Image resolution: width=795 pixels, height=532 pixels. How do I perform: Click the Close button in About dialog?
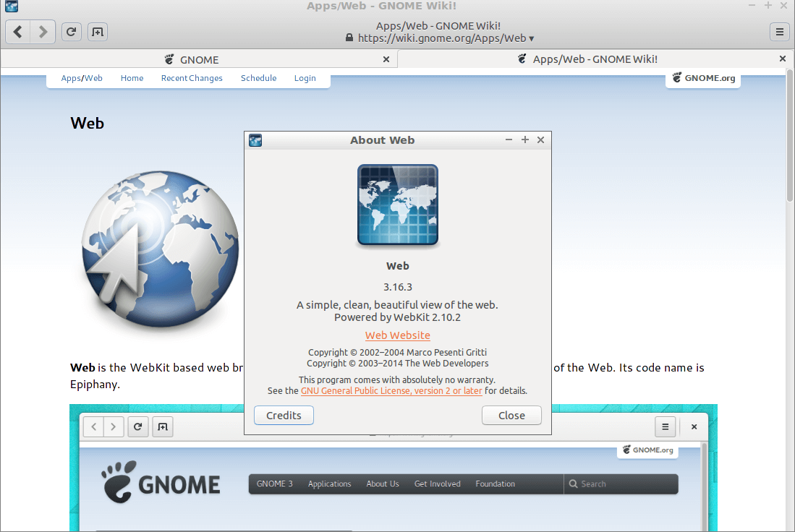point(511,416)
